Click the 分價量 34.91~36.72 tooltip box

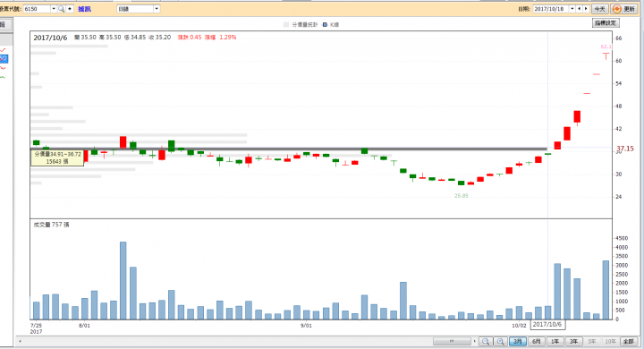point(57,157)
